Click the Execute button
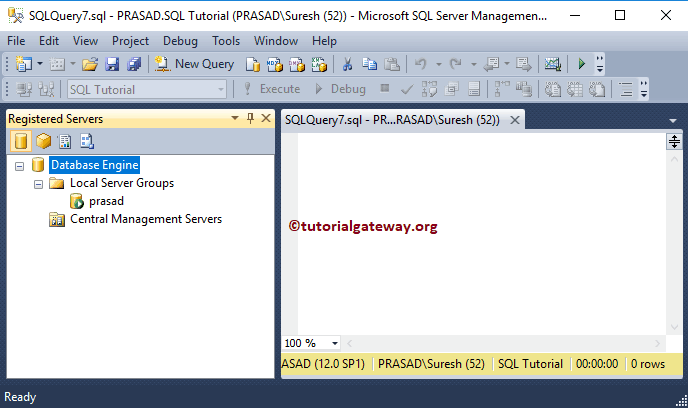This screenshot has width=688, height=408. (x=272, y=89)
